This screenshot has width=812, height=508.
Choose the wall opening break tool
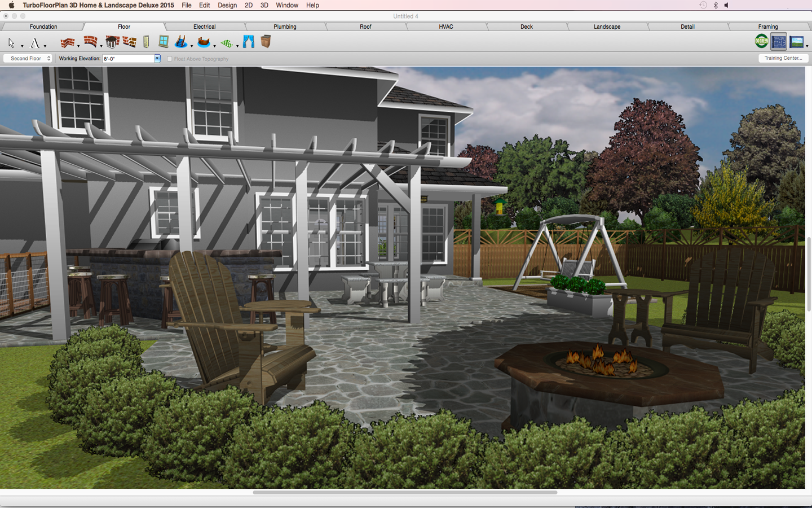[x=130, y=42]
